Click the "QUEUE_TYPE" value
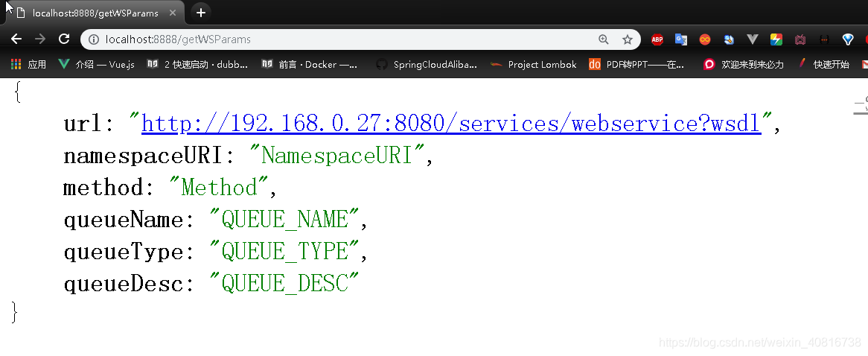Image resolution: width=868 pixels, height=356 pixels. click(284, 252)
